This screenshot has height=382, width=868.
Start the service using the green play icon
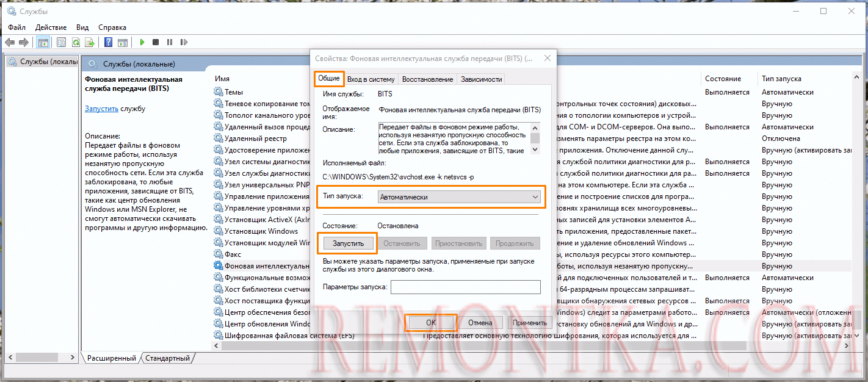(141, 41)
